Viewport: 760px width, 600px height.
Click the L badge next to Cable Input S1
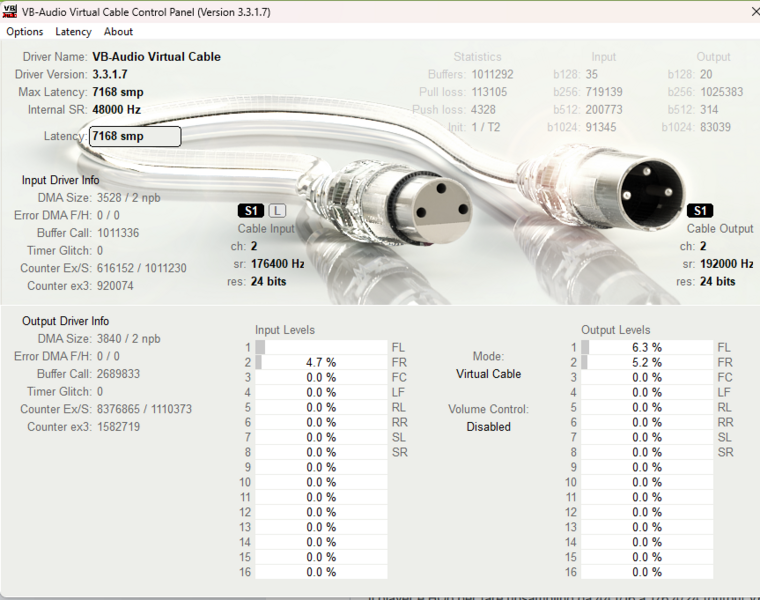point(277,211)
